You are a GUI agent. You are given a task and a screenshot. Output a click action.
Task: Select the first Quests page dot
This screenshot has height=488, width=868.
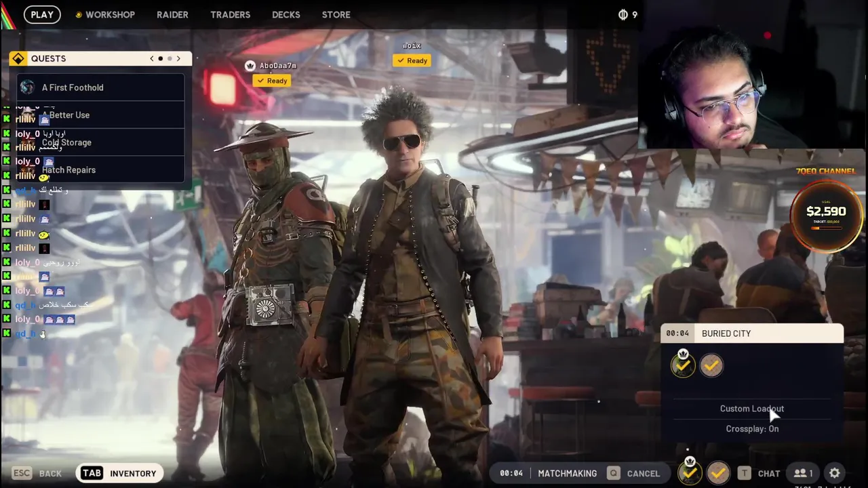coord(161,58)
